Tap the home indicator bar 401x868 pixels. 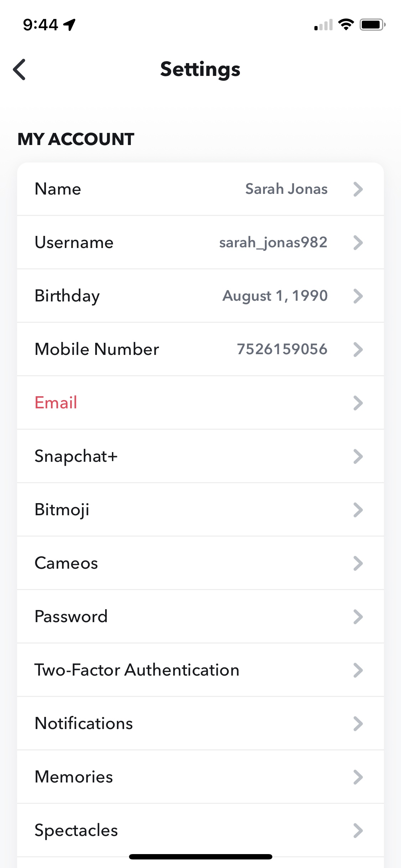(200, 857)
